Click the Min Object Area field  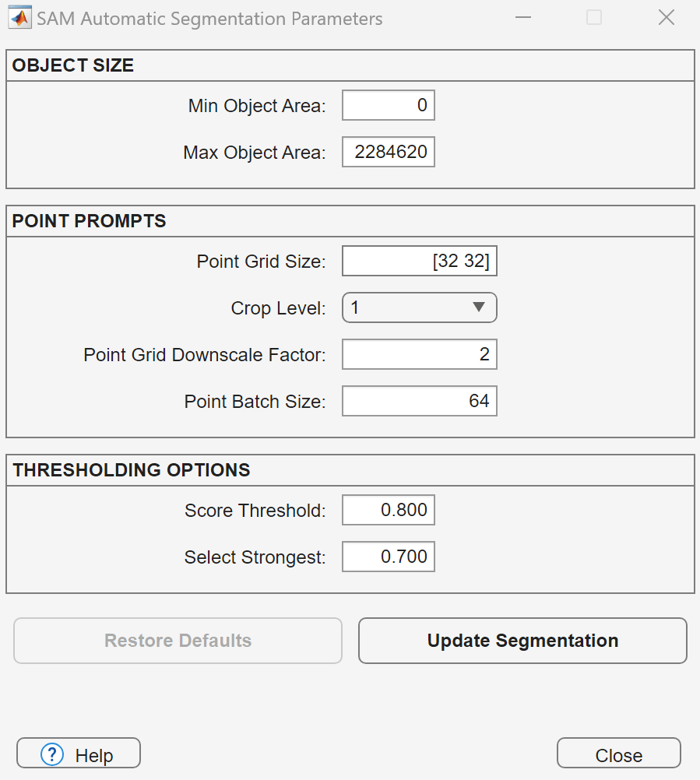(388, 106)
